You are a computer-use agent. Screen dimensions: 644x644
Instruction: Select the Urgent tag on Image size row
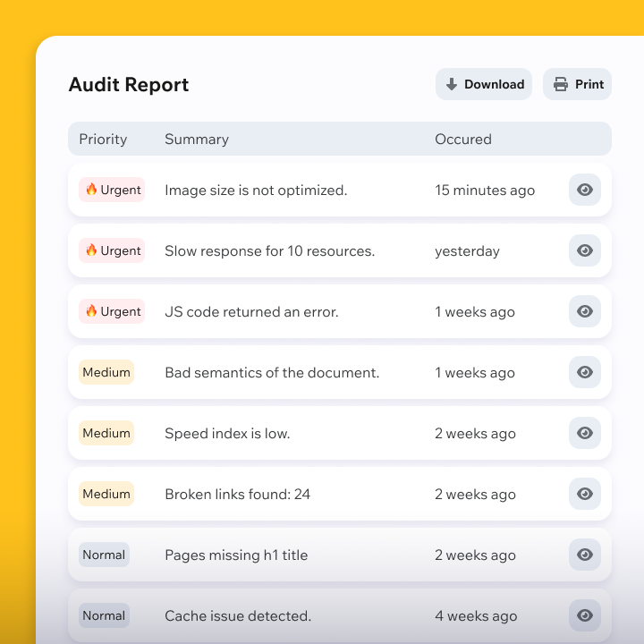pos(112,190)
